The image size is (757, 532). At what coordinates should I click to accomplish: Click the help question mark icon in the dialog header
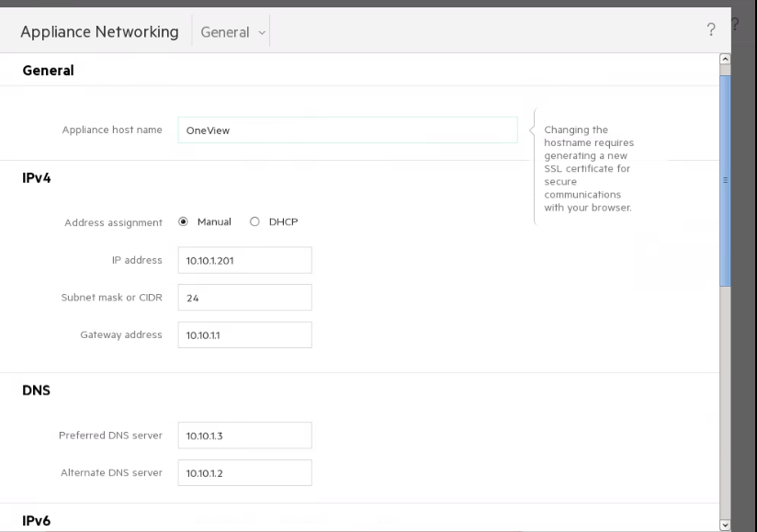(x=711, y=31)
